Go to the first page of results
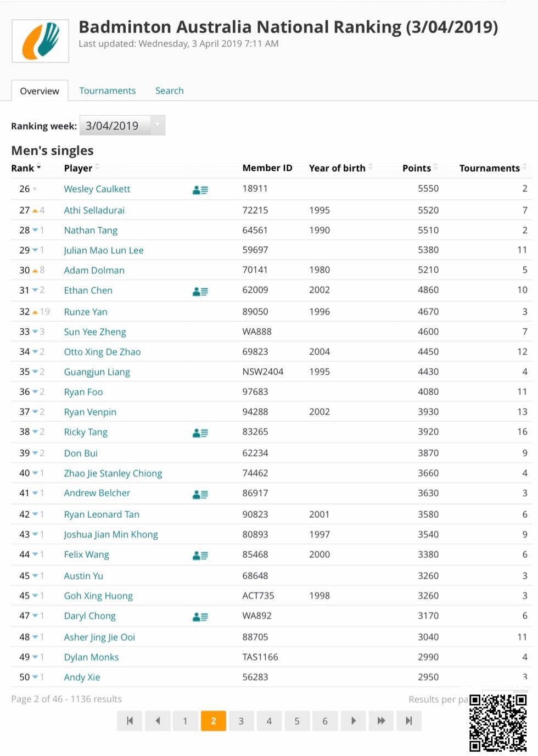The height and width of the screenshot is (756, 538). click(130, 721)
